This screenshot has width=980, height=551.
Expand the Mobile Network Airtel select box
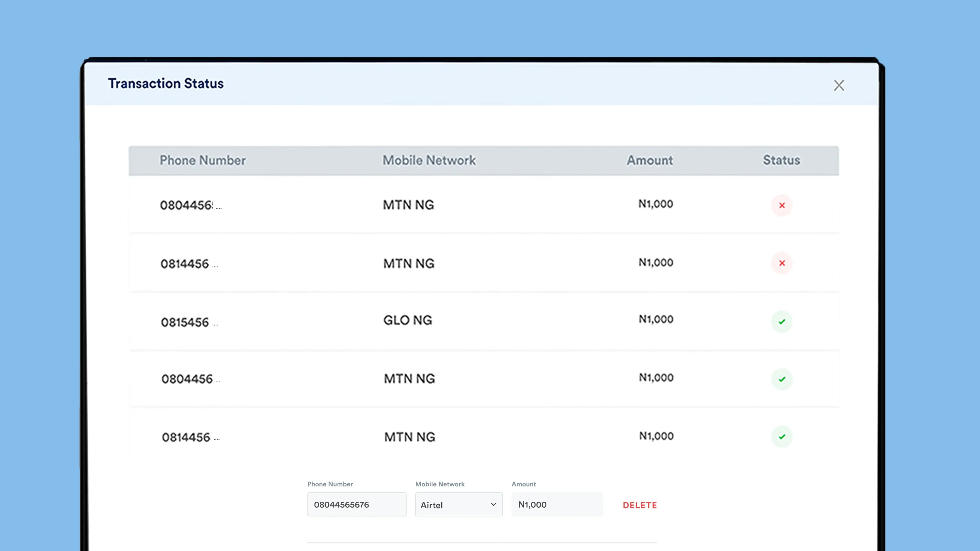click(459, 504)
